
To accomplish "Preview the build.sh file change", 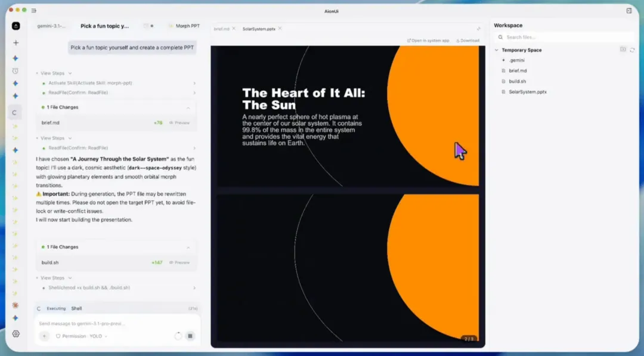I will [179, 262].
